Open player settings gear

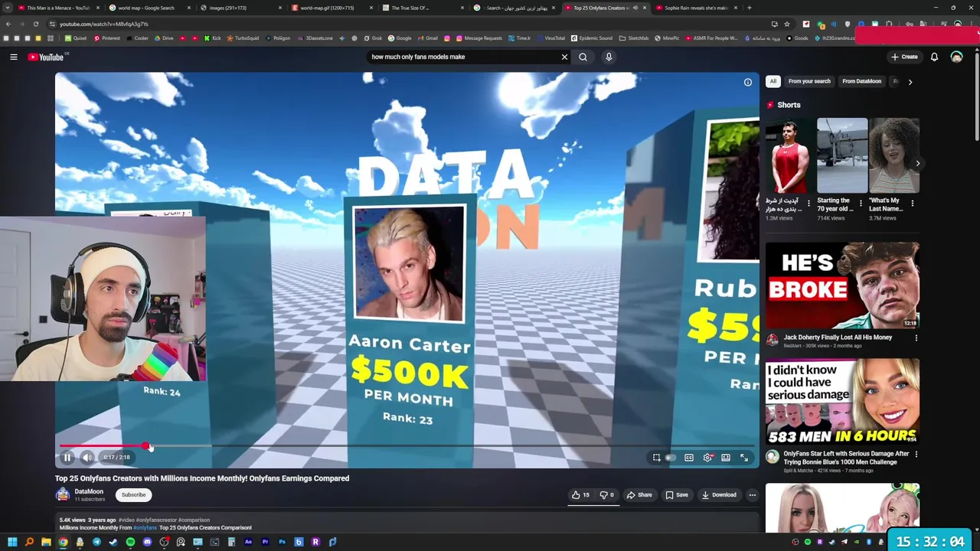pyautogui.click(x=707, y=458)
